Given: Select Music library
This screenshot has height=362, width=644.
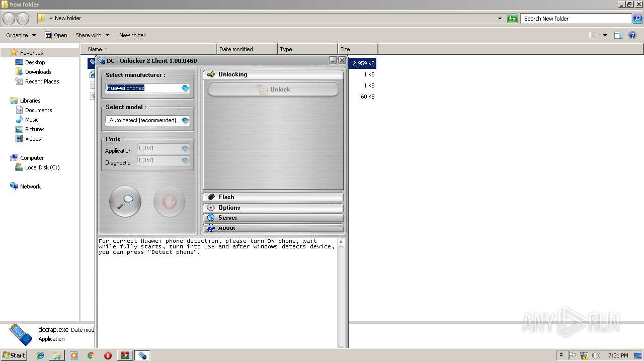Looking at the screenshot, I should coord(32,120).
